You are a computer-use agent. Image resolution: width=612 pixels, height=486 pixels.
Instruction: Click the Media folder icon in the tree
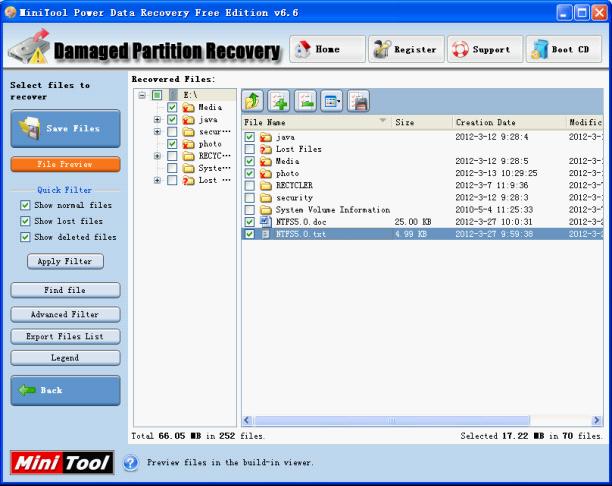(189, 107)
